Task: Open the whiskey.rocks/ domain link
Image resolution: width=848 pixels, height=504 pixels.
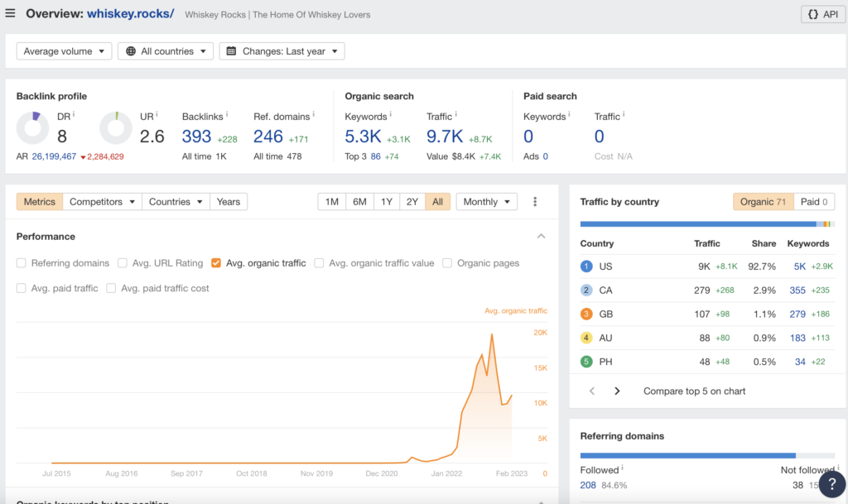Action: click(130, 14)
